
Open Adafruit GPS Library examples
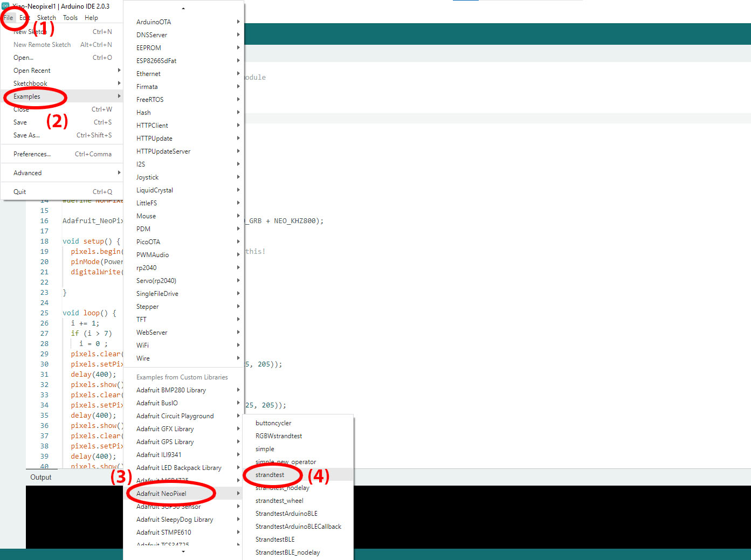coord(183,442)
